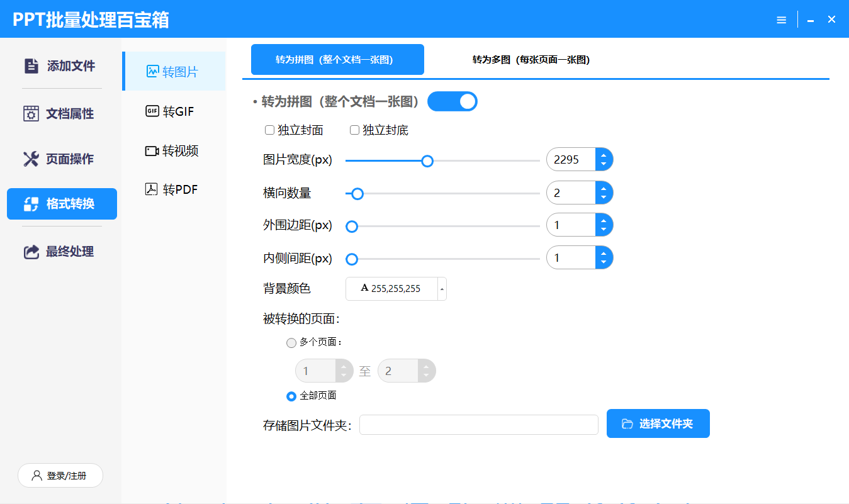Switch to 转为拼图（整个文档一张图）tab
849x504 pixels.
pos(337,60)
